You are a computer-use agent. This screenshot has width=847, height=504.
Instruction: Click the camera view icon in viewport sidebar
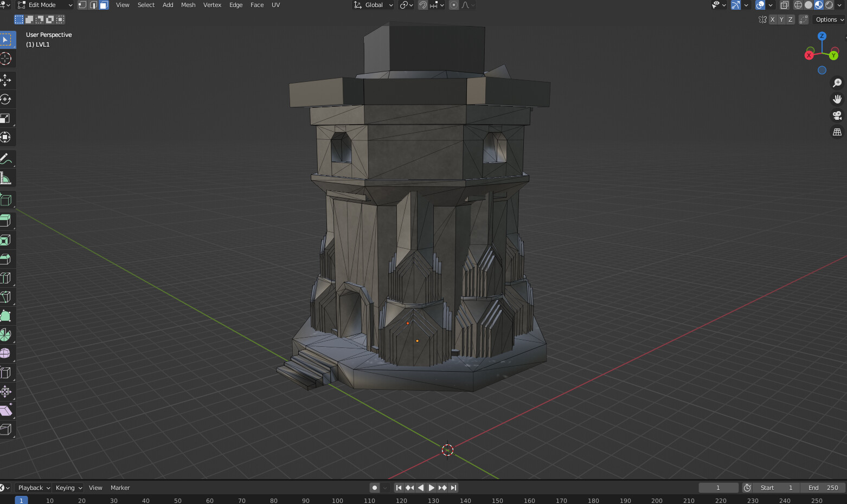(x=837, y=115)
